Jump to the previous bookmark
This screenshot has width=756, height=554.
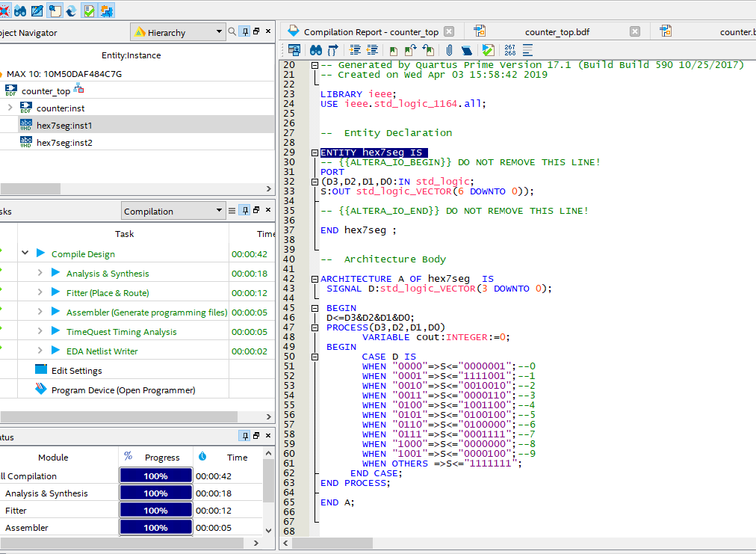pos(428,49)
